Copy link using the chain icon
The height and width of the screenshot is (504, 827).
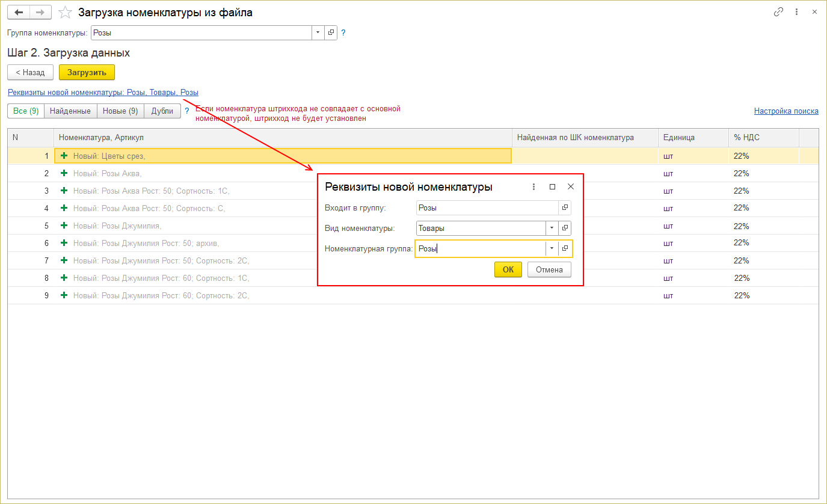pos(779,12)
